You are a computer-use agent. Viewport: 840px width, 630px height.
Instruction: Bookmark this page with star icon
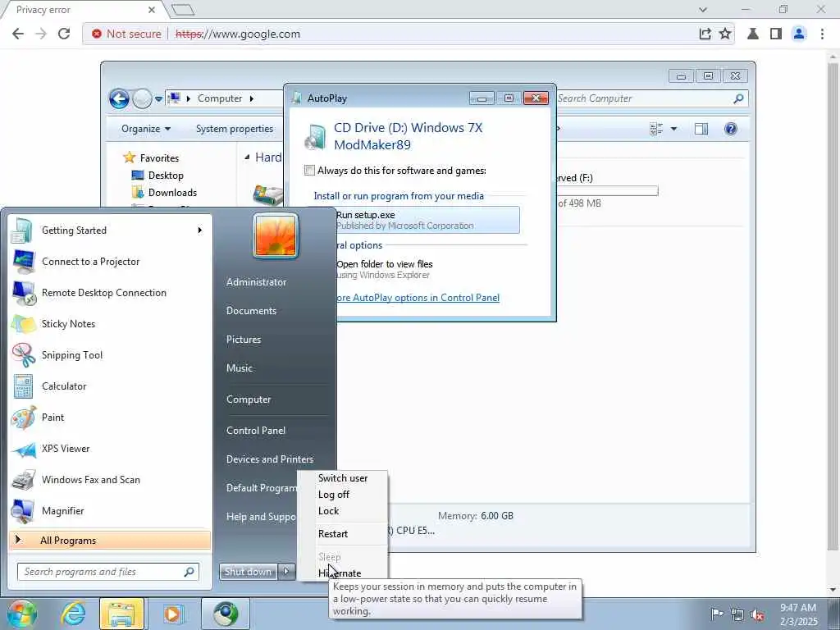click(725, 34)
